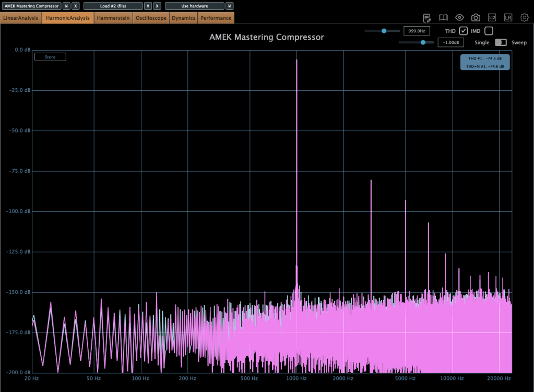Open the AMEK Mastering Compressor plugin selector
Screen dimensions: 534x392
pos(31,6)
